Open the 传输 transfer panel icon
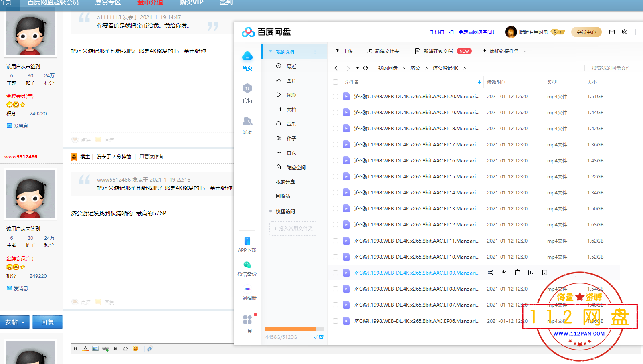This screenshot has height=364, width=643. pyautogui.click(x=247, y=88)
